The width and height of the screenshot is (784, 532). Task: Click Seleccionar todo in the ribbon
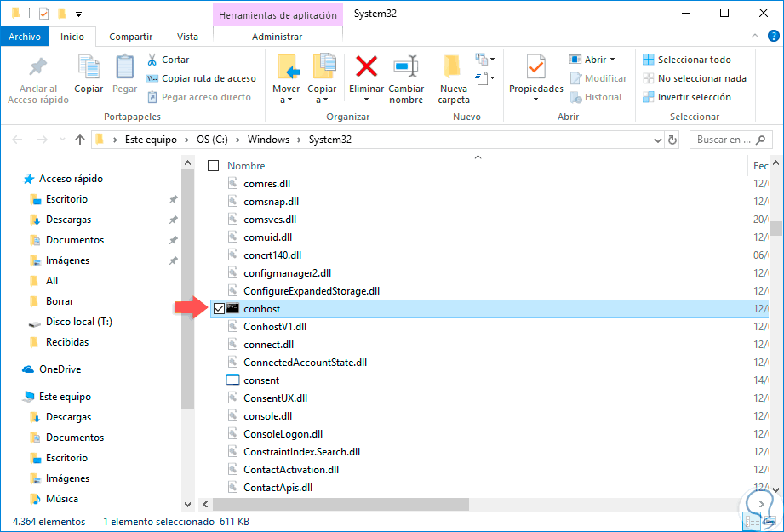coord(686,60)
